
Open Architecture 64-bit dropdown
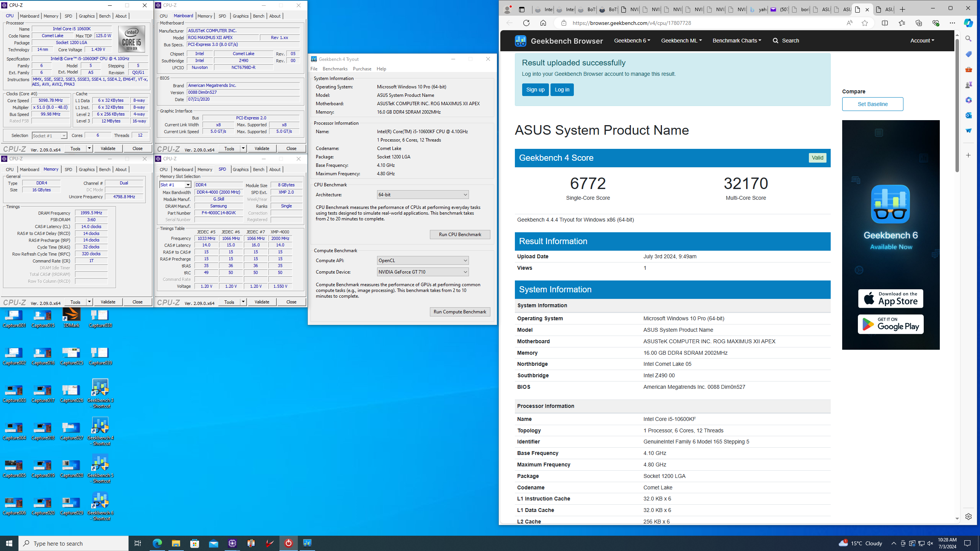coord(423,195)
